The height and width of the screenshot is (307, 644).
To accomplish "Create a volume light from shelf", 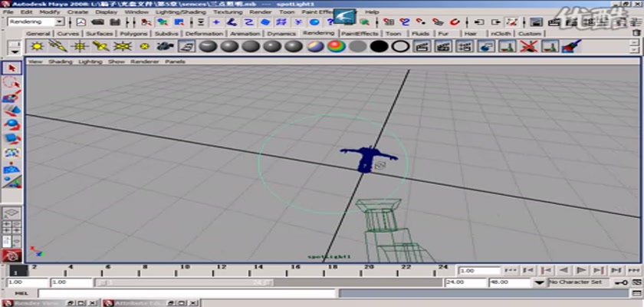I will (x=144, y=46).
